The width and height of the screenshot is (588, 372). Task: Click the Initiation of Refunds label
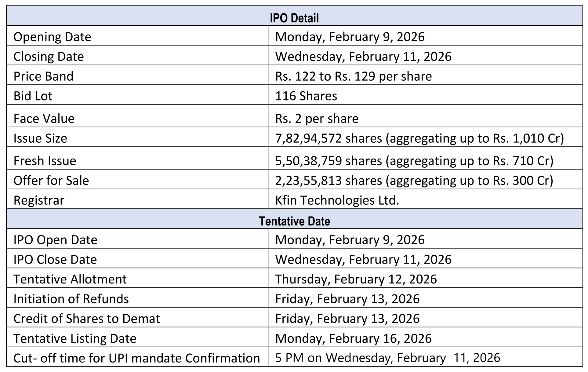[x=71, y=299]
